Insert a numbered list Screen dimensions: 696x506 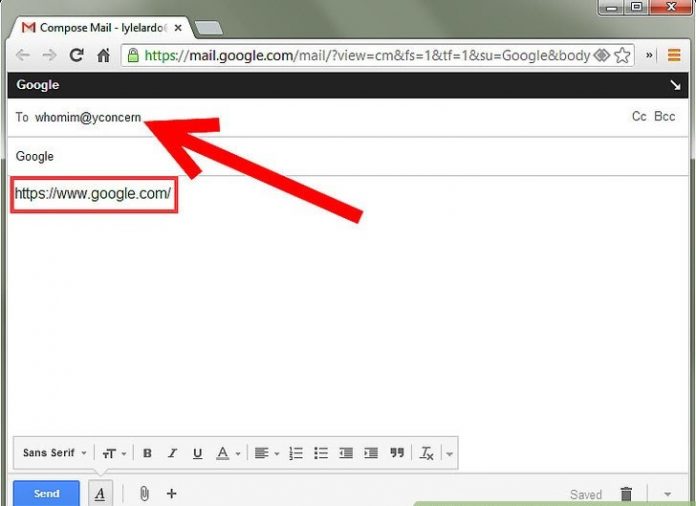pos(295,453)
